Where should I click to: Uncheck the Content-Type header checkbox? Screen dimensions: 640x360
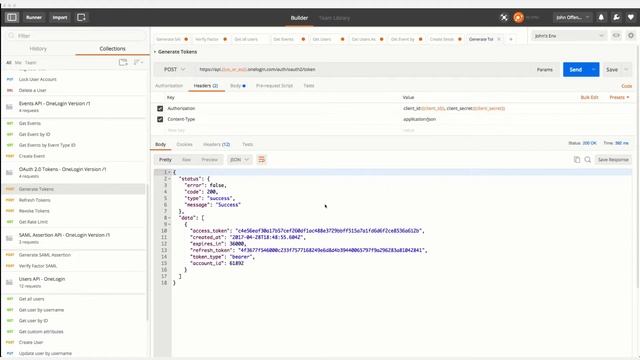coord(160,119)
